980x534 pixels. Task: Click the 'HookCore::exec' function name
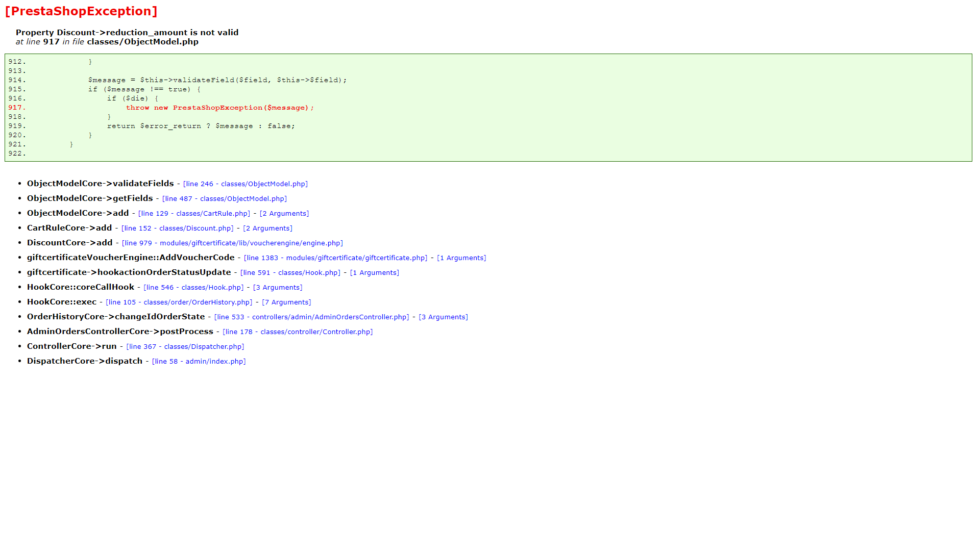pyautogui.click(x=62, y=302)
